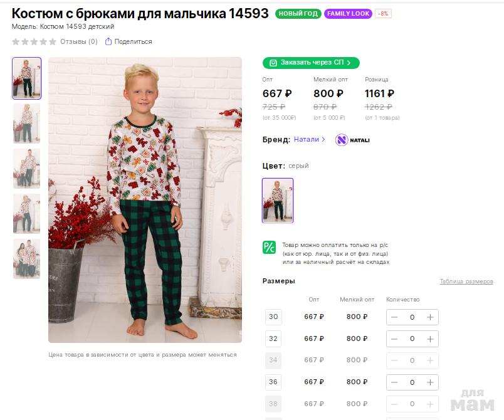Select size 36 box
Viewport: 504px width, 420px height.
point(273,382)
